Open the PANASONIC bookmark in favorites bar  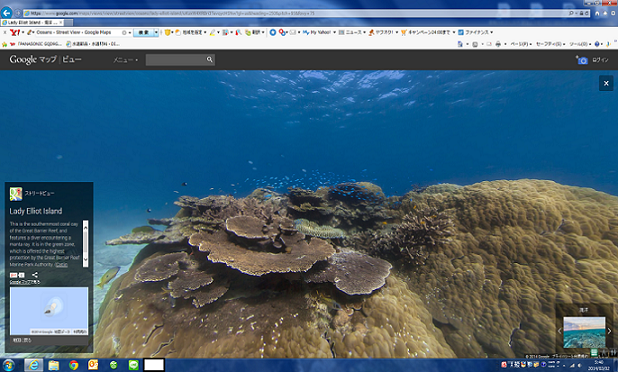[36, 44]
